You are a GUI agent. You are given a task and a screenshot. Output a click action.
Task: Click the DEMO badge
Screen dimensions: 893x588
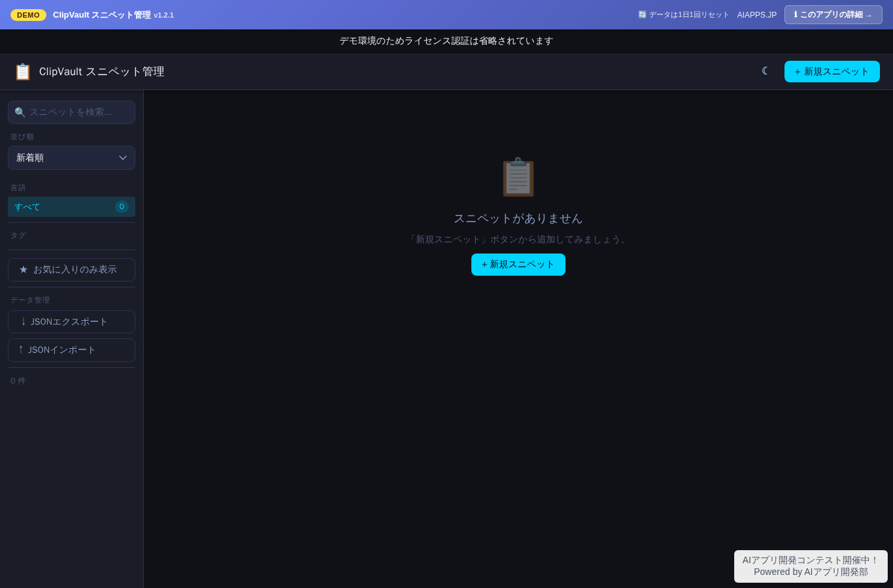(x=28, y=15)
